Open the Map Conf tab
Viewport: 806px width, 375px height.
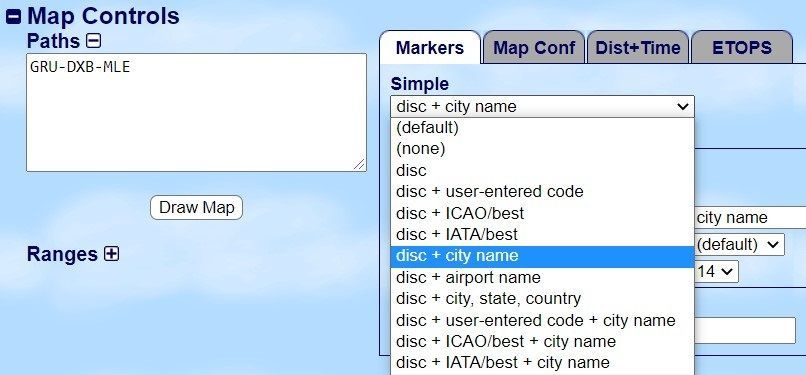pos(534,48)
